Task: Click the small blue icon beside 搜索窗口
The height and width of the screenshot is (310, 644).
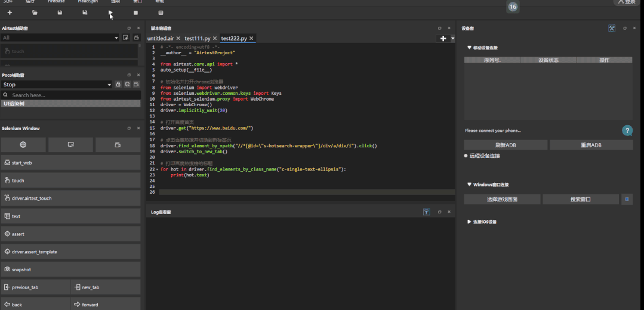Action: coord(627,199)
